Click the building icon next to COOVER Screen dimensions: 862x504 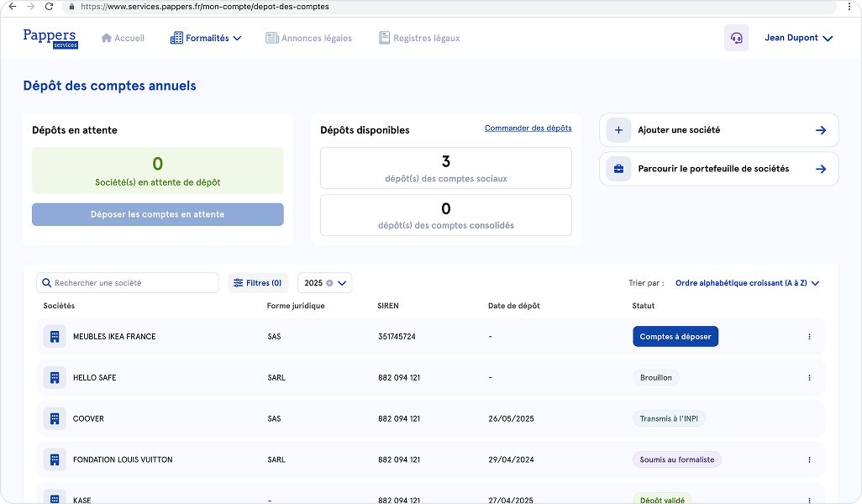(54, 418)
